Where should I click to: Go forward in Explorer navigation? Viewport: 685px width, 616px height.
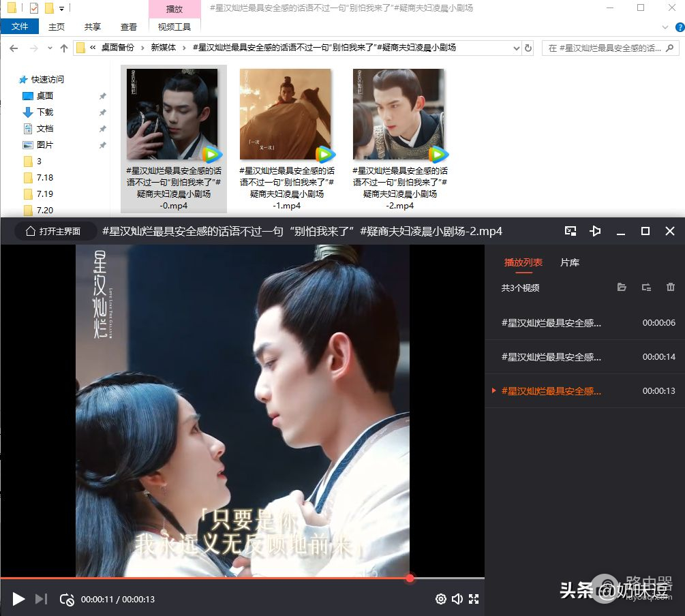pyautogui.click(x=33, y=48)
